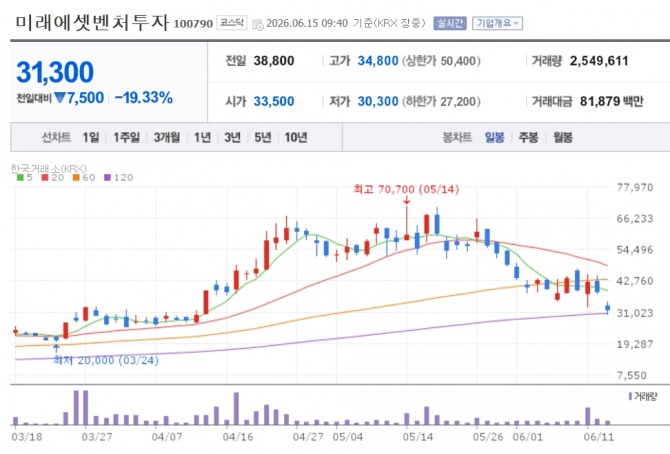Click the 고가 value 34,800
The width and height of the screenshot is (670, 454).
point(378,61)
